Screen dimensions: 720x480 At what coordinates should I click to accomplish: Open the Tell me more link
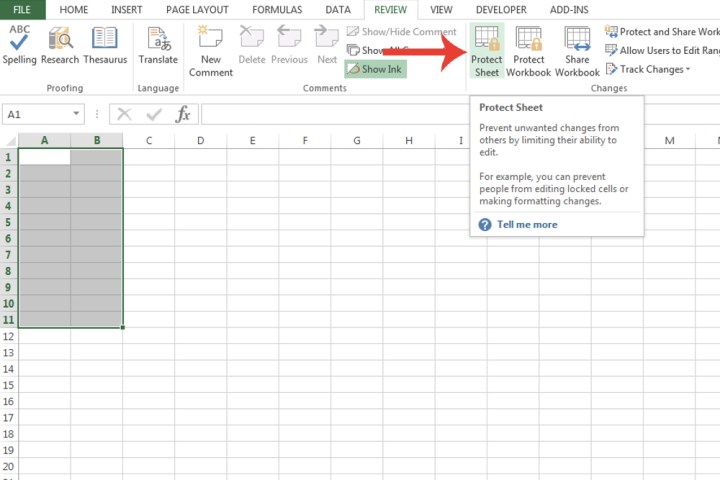[x=527, y=225]
